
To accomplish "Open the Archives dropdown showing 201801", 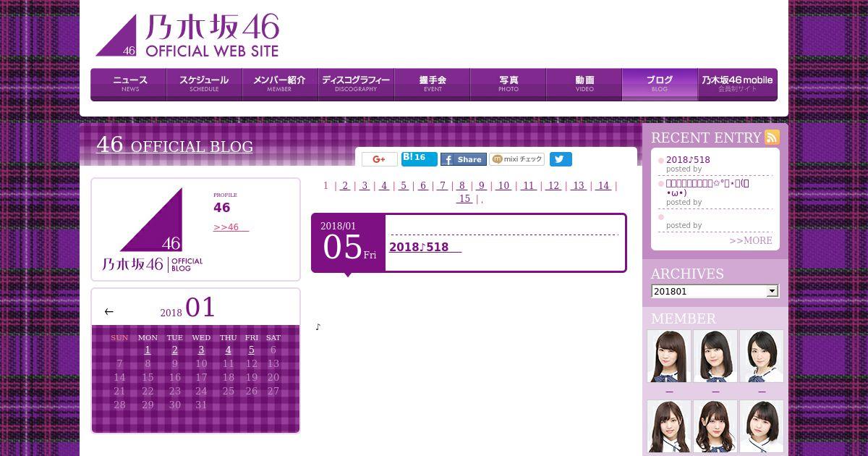I will pos(714,291).
